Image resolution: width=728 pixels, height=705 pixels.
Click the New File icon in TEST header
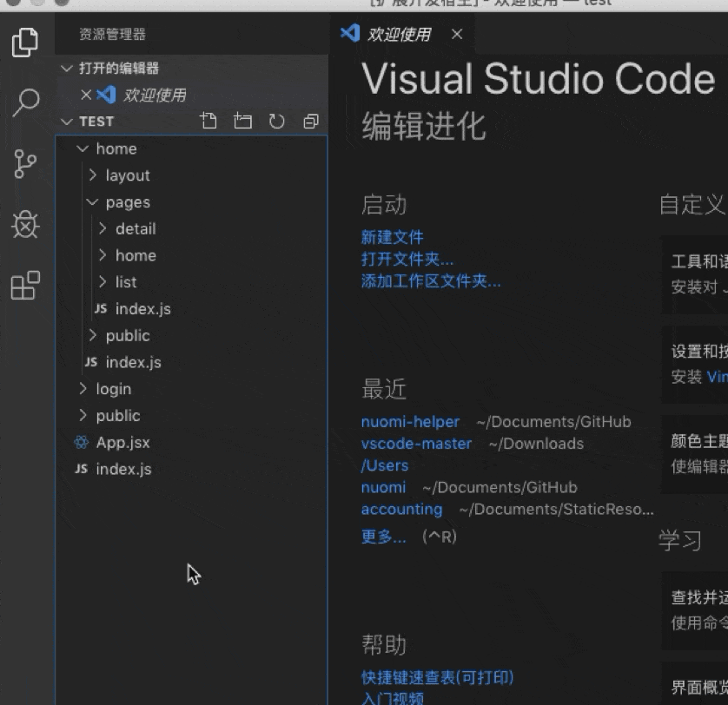click(208, 122)
